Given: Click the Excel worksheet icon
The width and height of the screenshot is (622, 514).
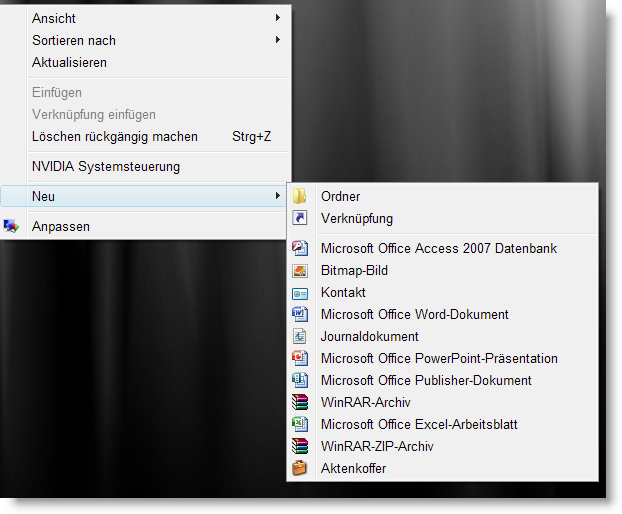Looking at the screenshot, I should (x=300, y=424).
